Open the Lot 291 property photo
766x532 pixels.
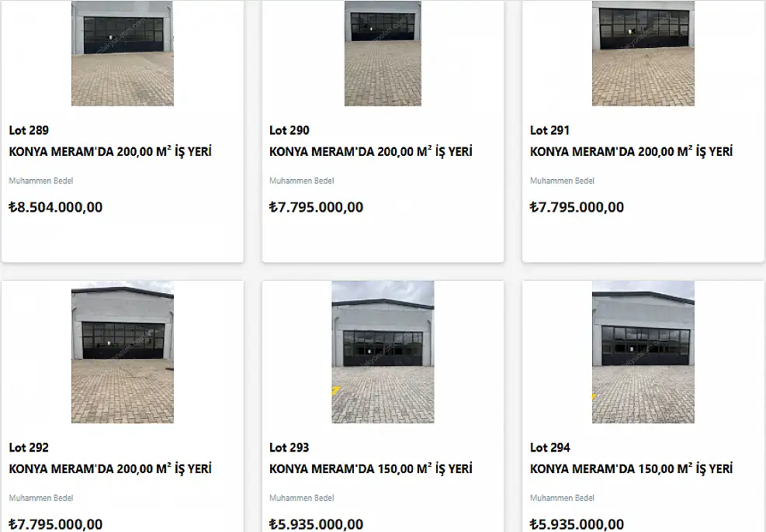(643, 54)
